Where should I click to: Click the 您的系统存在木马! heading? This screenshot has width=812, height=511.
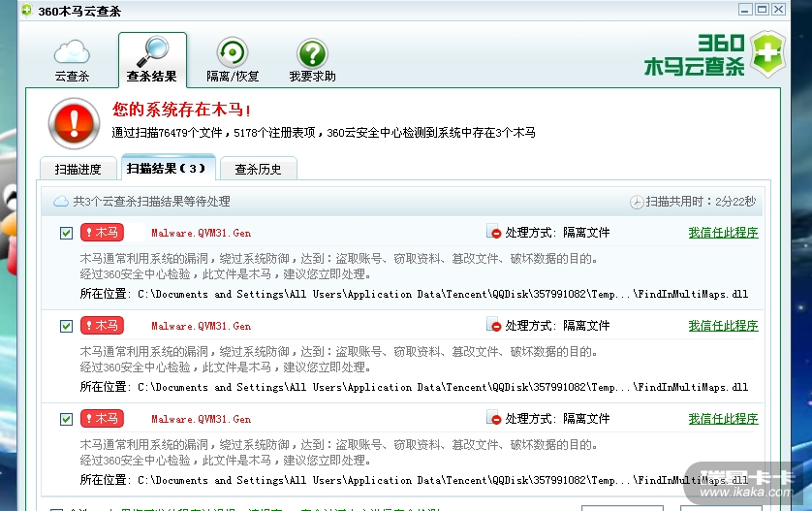coord(182,110)
